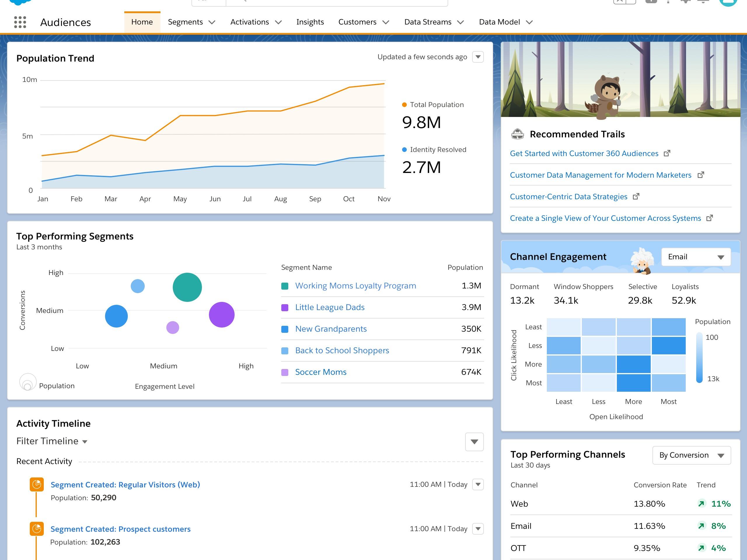Switch to the Customers tab

[x=357, y=22]
